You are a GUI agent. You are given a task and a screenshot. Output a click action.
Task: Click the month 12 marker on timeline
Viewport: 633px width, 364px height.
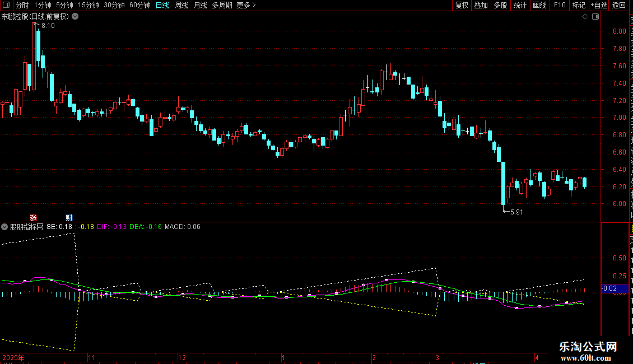[x=182, y=357]
